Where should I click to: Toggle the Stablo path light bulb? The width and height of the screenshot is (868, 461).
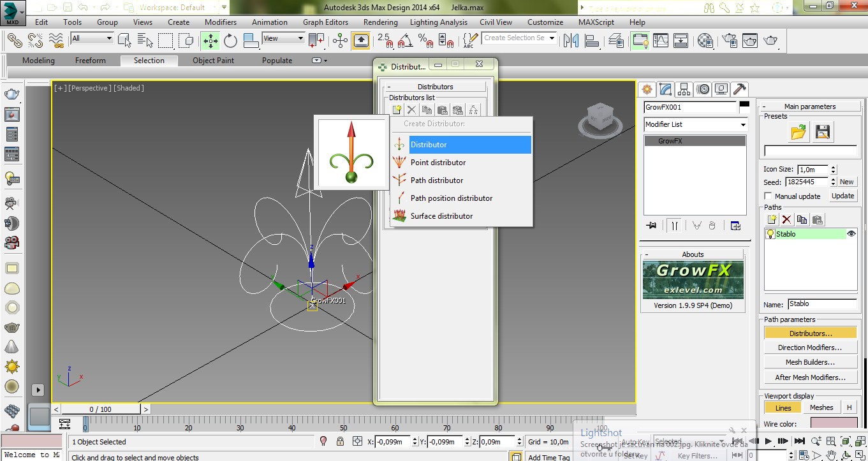[770, 234]
